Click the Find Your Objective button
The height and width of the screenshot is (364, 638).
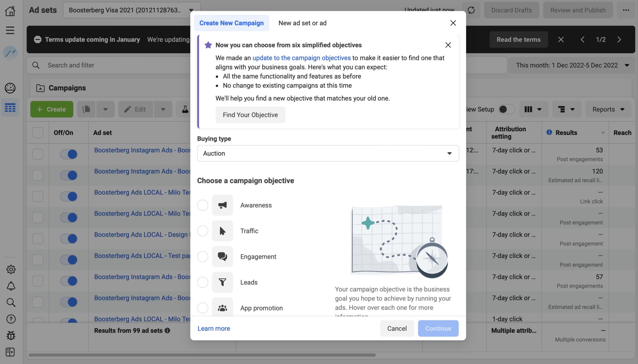point(250,115)
